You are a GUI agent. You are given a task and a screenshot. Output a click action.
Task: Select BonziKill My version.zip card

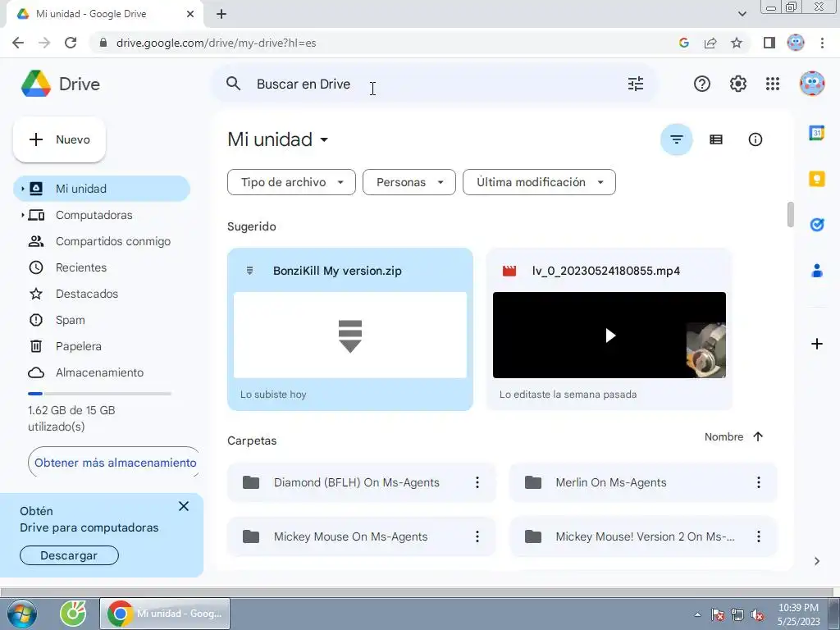[x=349, y=329]
